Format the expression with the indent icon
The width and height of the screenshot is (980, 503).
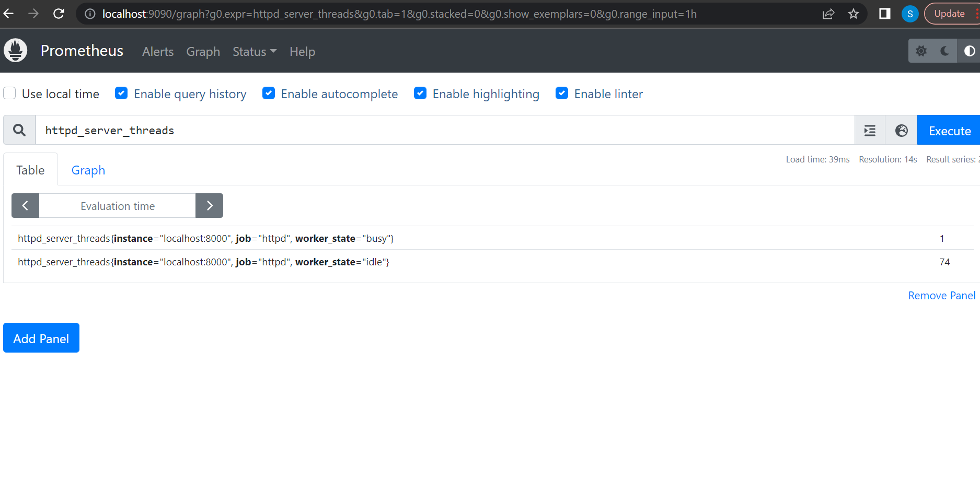tap(870, 130)
